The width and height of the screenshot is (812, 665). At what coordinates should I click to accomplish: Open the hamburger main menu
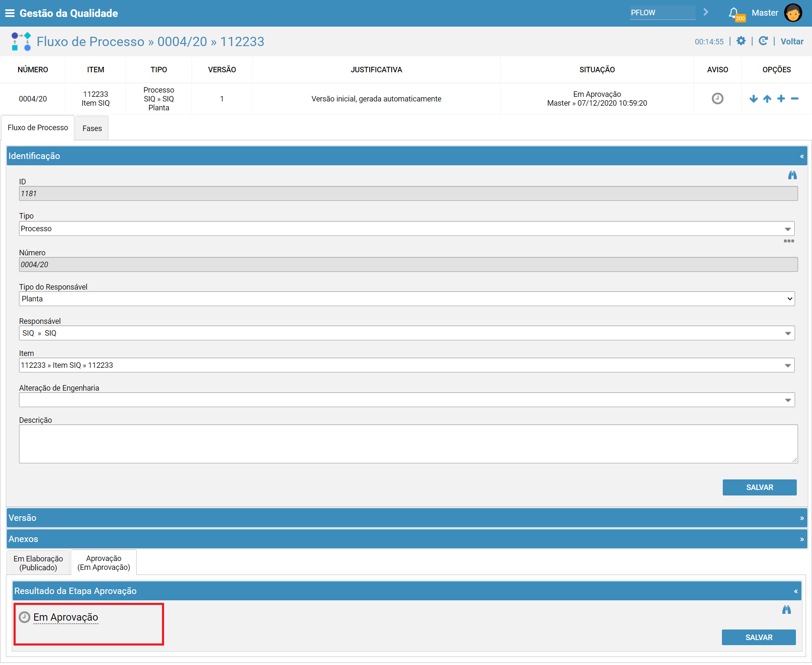coord(10,13)
